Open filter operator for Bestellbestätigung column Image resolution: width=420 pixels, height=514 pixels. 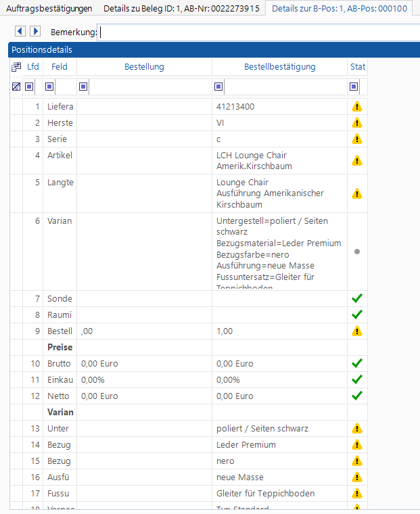pyautogui.click(x=218, y=87)
